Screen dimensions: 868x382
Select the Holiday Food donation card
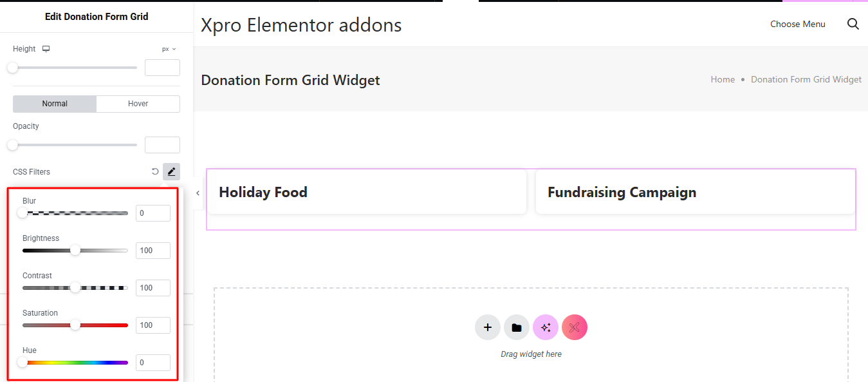pos(366,192)
